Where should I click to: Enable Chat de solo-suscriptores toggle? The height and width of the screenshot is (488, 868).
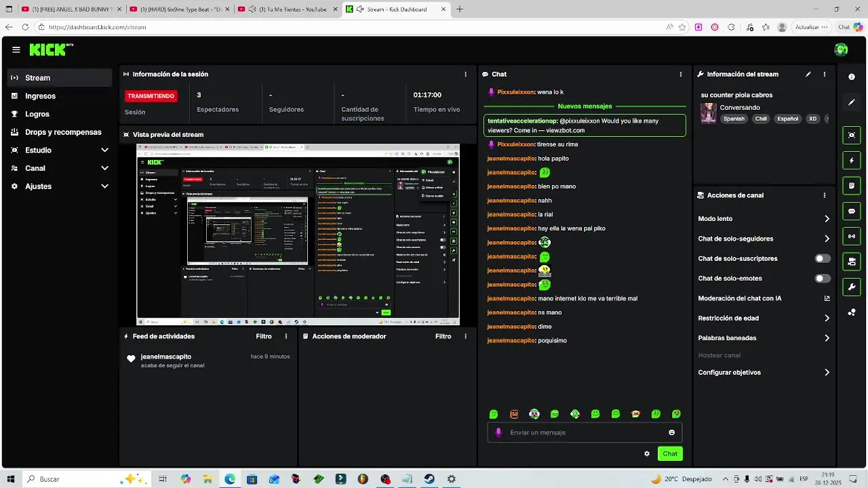823,259
